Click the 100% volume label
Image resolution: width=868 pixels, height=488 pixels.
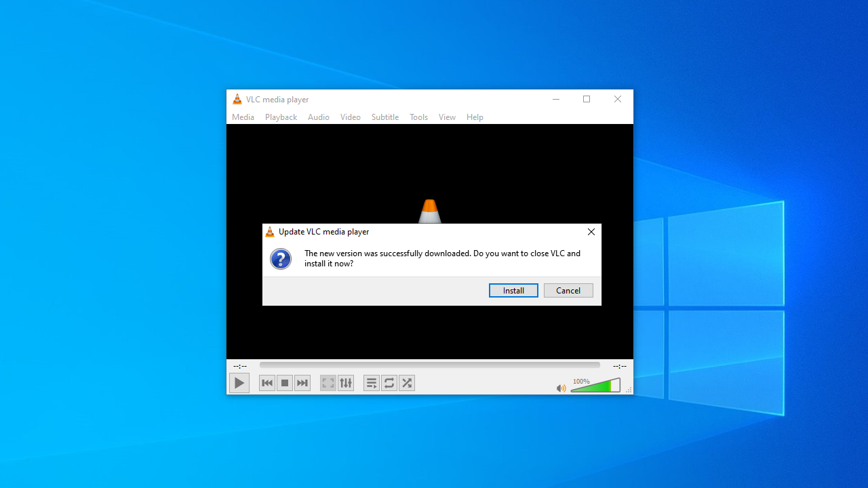[x=581, y=382]
